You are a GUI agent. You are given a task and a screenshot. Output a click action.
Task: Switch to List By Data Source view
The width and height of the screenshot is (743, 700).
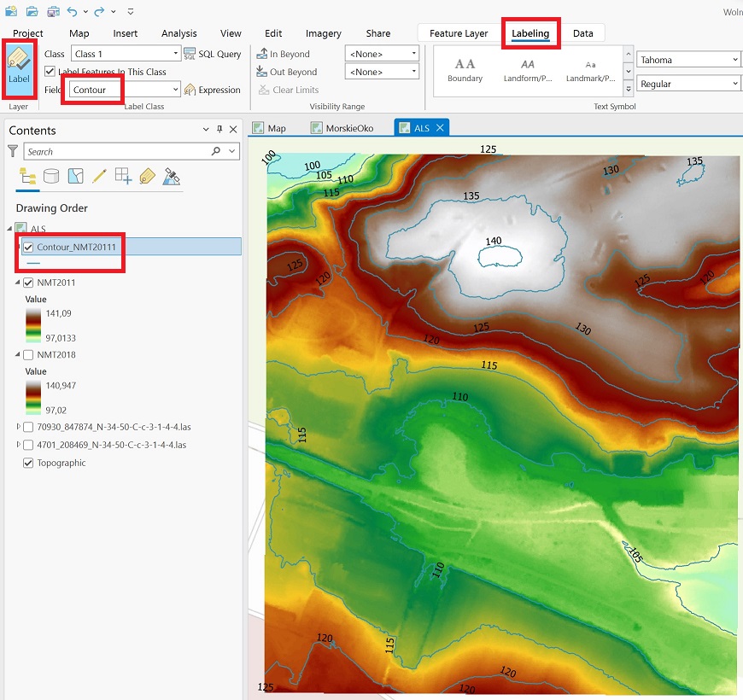pyautogui.click(x=51, y=176)
